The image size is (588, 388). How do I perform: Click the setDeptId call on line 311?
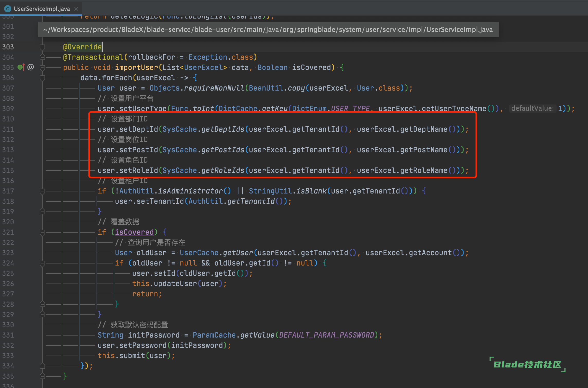[x=139, y=129]
